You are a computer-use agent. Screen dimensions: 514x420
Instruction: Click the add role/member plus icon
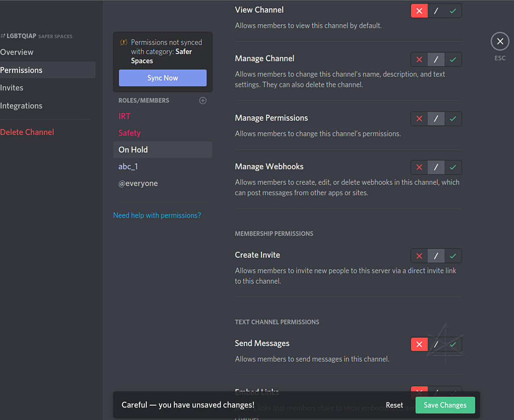(203, 100)
